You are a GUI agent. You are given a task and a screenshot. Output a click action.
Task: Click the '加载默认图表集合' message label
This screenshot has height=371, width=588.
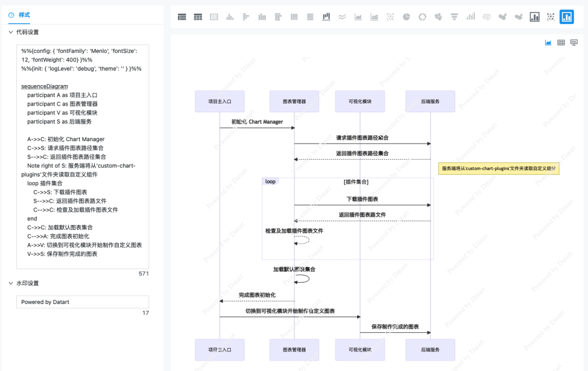click(295, 269)
